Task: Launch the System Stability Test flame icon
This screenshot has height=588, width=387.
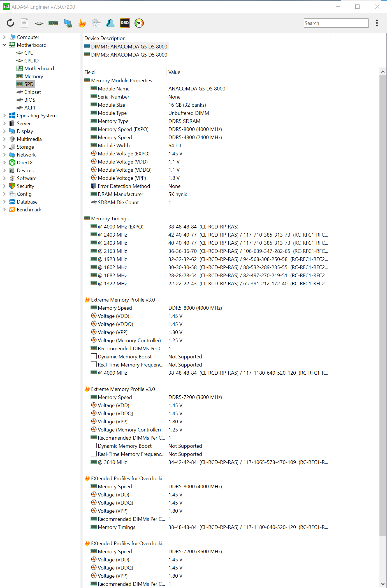Action: (82, 23)
